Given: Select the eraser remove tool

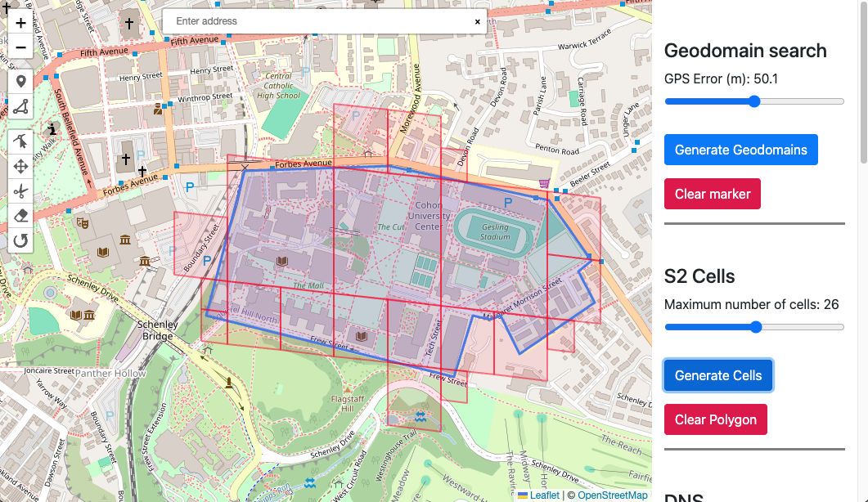Looking at the screenshot, I should point(20,217).
